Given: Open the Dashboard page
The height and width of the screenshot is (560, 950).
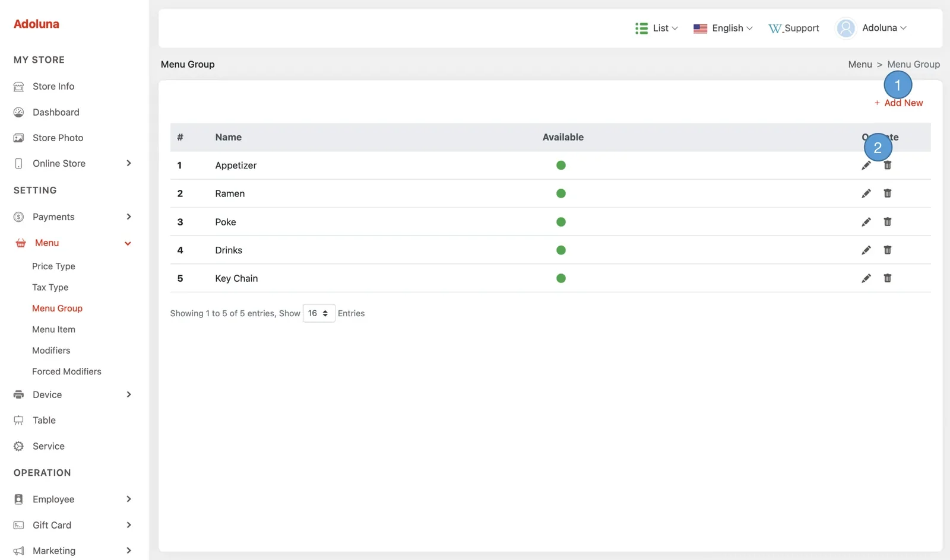Looking at the screenshot, I should pos(56,112).
